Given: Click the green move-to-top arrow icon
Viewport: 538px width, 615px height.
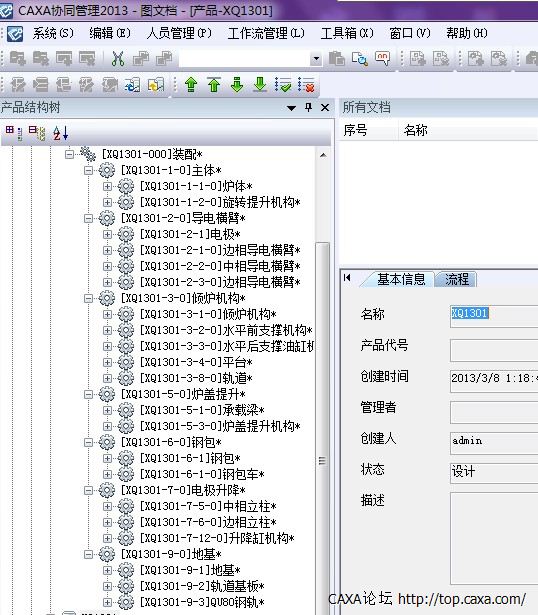Looking at the screenshot, I should 214,85.
